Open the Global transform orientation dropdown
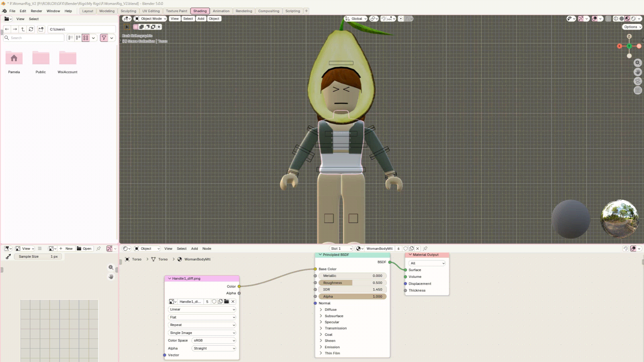 (x=356, y=19)
